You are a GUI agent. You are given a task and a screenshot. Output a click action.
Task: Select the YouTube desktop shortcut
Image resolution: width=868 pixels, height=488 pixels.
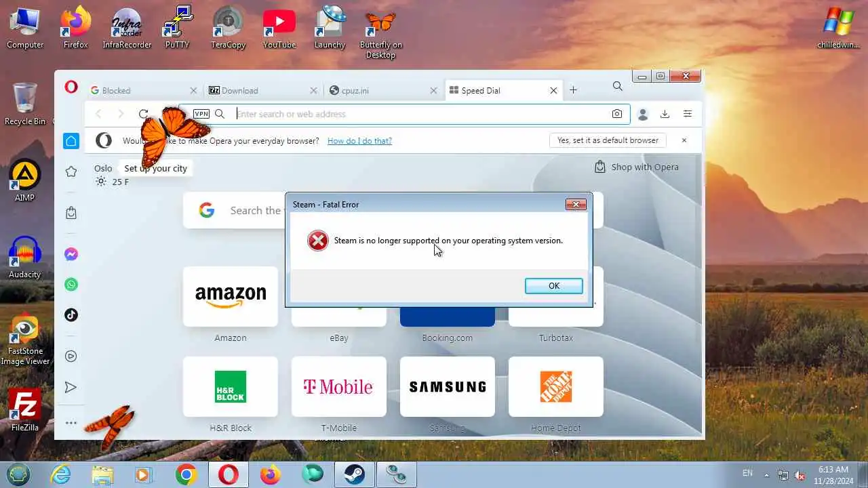click(x=279, y=28)
